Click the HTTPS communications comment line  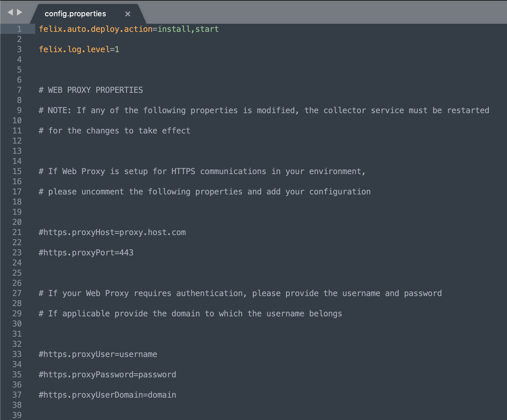click(202, 171)
